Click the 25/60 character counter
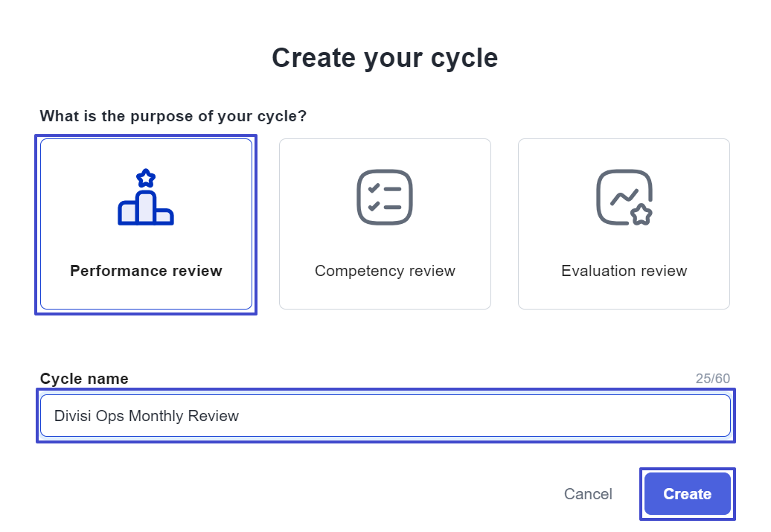 pos(712,379)
